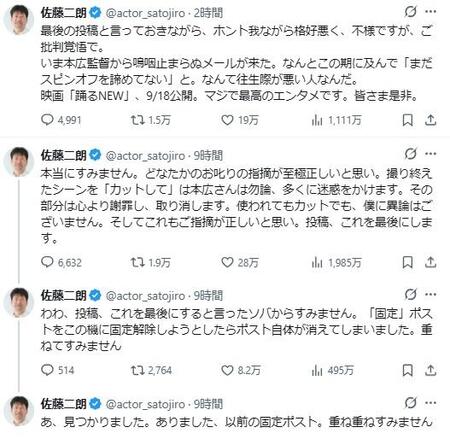Open three-dot menu on 6,632-reply tweet
This screenshot has height=439, width=450.
pos(431,154)
